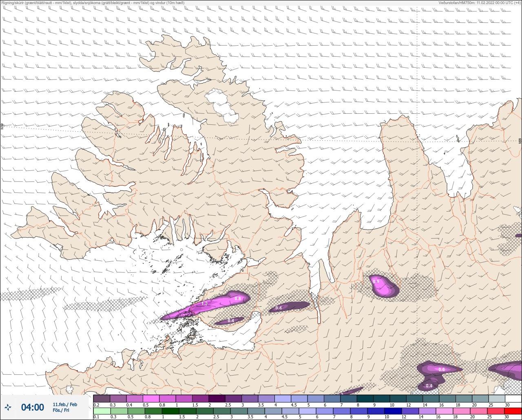Select the bright pink upper-scale swatch above 0.5
Screen dimensions: 522x420
pyautogui.click(x=151, y=398)
